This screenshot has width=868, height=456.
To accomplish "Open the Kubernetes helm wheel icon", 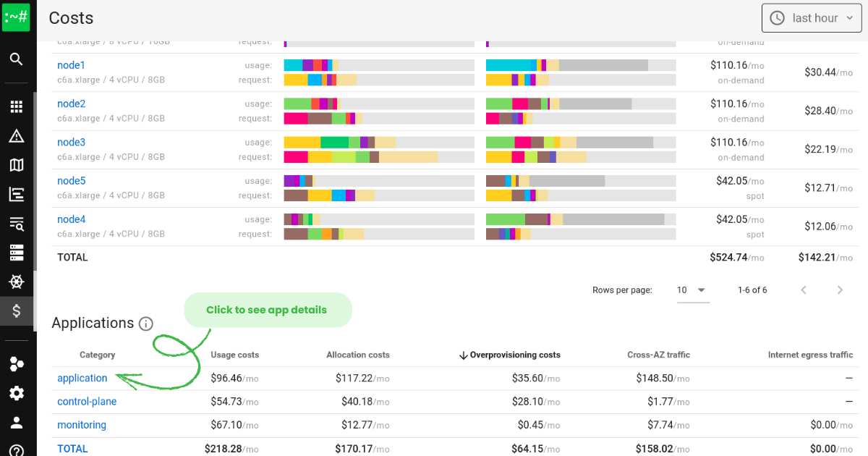I will [x=17, y=282].
